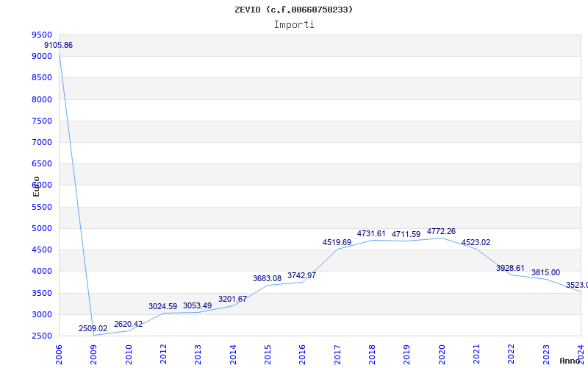Select the 3500 y-axis tick label
The image size is (588, 368).
click(42, 293)
